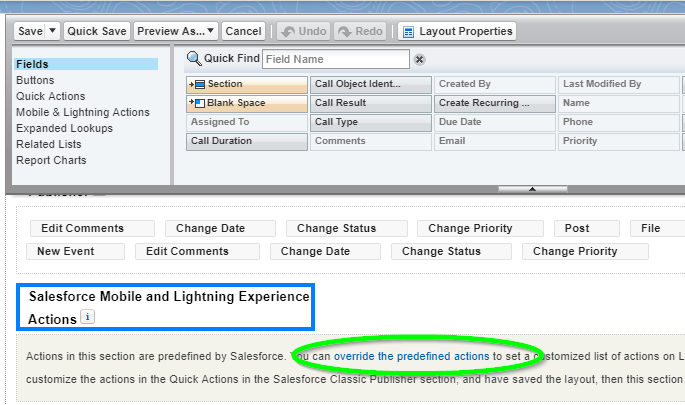The height and width of the screenshot is (405, 685).
Task: Select Quick Actions category
Action: (51, 96)
